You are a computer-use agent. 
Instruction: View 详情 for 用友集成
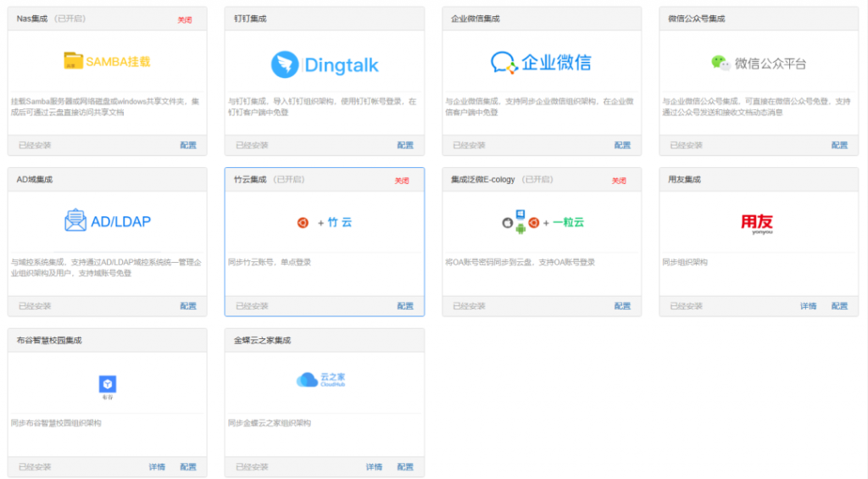(808, 306)
